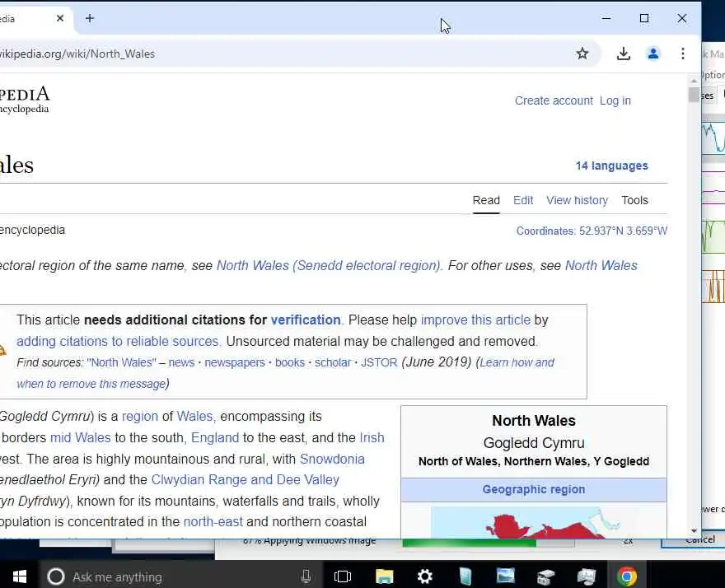725x588 pixels.
Task: Expand the 14 languages dropdown
Action: pyautogui.click(x=611, y=166)
